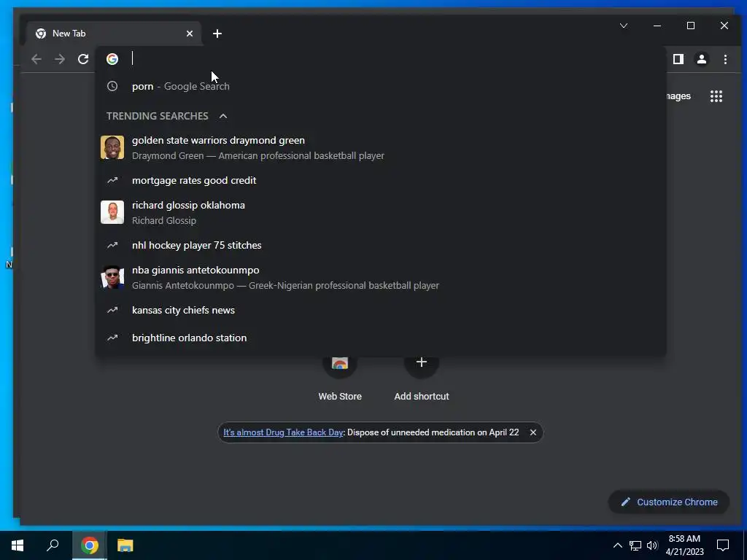Click the Customize Chrome button

[x=669, y=502]
